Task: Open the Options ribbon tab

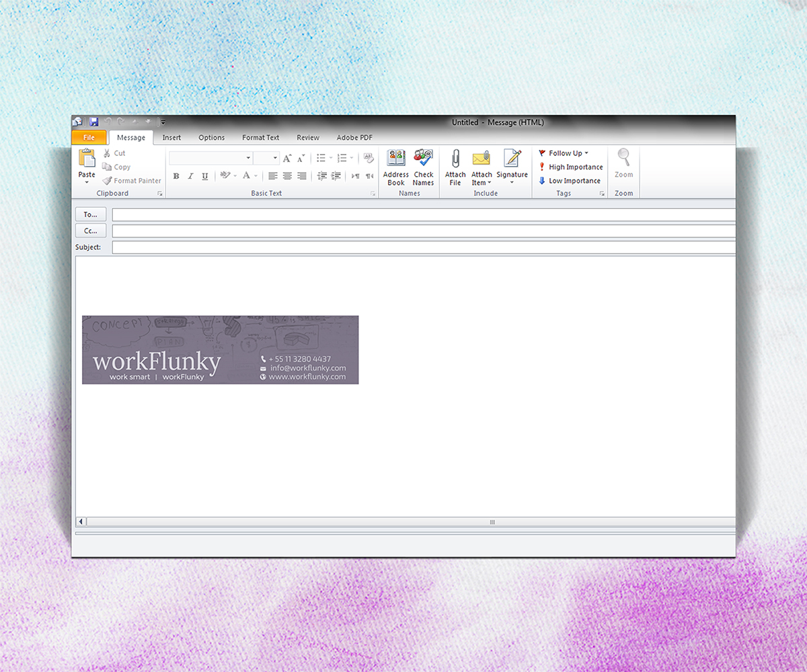Action: tap(211, 138)
